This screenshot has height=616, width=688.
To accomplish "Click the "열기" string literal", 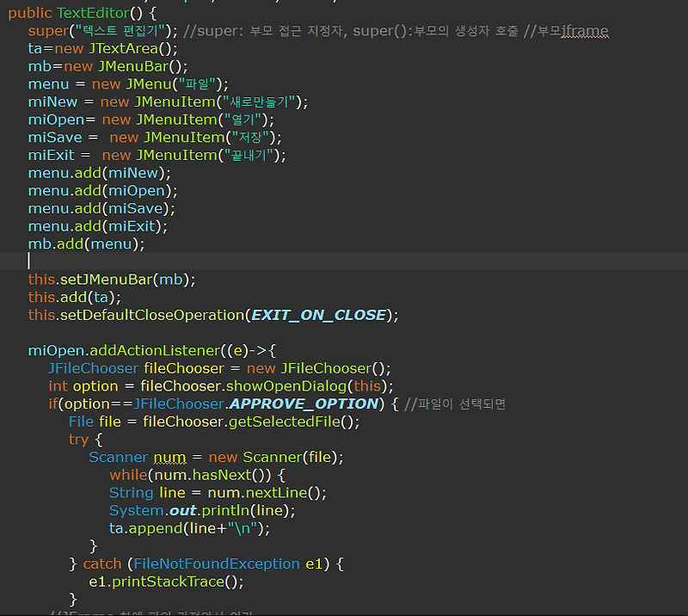I will pos(243,120).
